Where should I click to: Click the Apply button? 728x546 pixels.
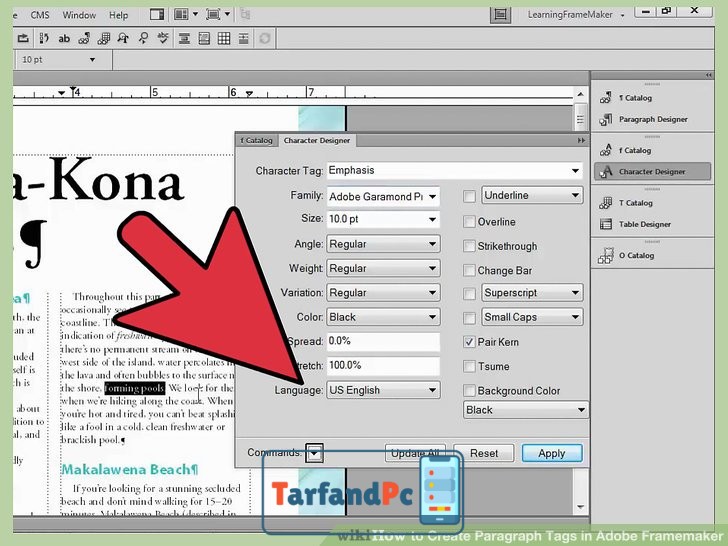tap(552, 453)
